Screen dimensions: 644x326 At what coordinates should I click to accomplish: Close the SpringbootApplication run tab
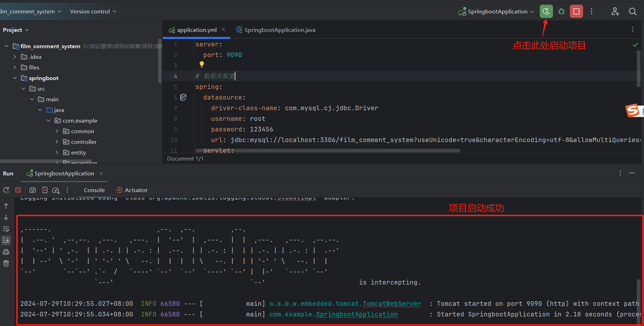click(x=101, y=174)
